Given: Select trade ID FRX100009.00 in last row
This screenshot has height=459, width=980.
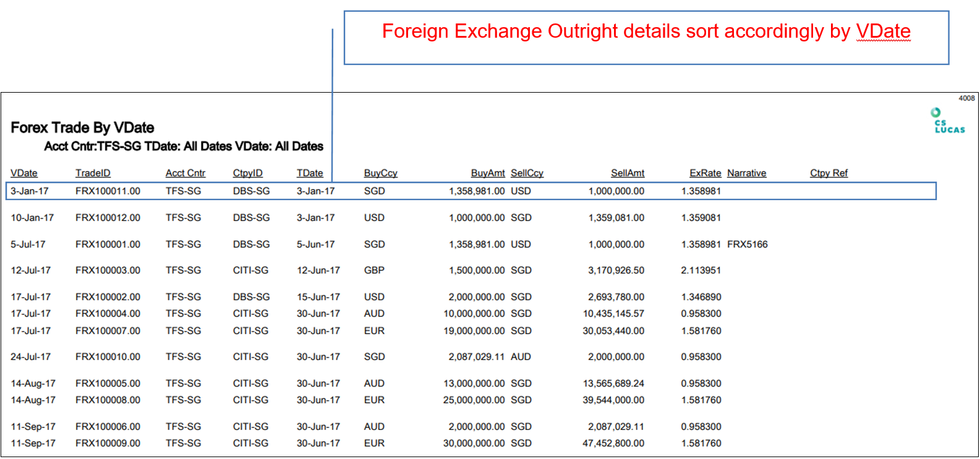Looking at the screenshot, I should click(108, 443).
